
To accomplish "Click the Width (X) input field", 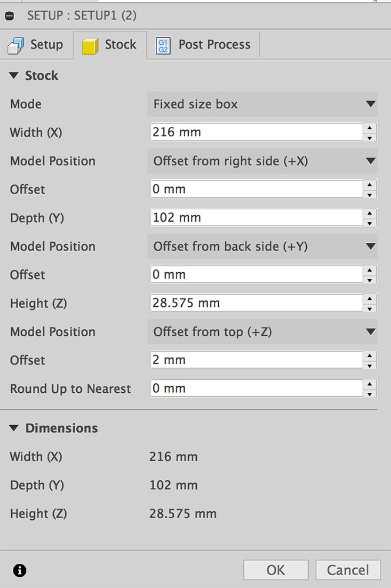I will point(256,132).
